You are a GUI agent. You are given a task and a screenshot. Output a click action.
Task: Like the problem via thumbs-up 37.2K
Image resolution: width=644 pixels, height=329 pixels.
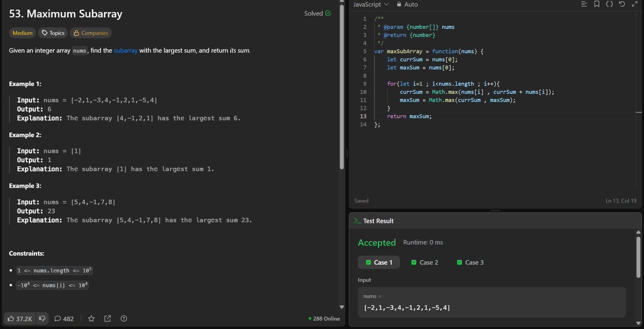[x=20, y=319]
